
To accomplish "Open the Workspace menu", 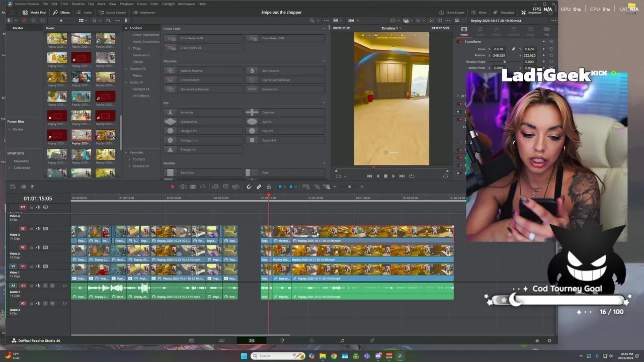I will click(186, 4).
